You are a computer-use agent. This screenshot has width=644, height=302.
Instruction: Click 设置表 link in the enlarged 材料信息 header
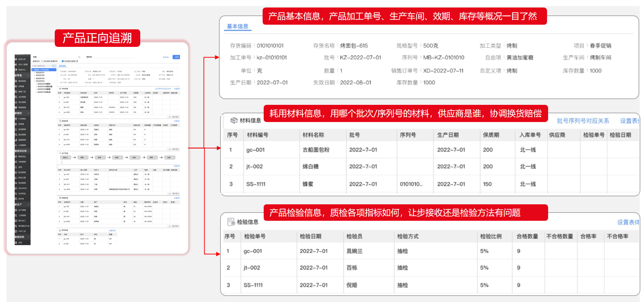(629, 121)
